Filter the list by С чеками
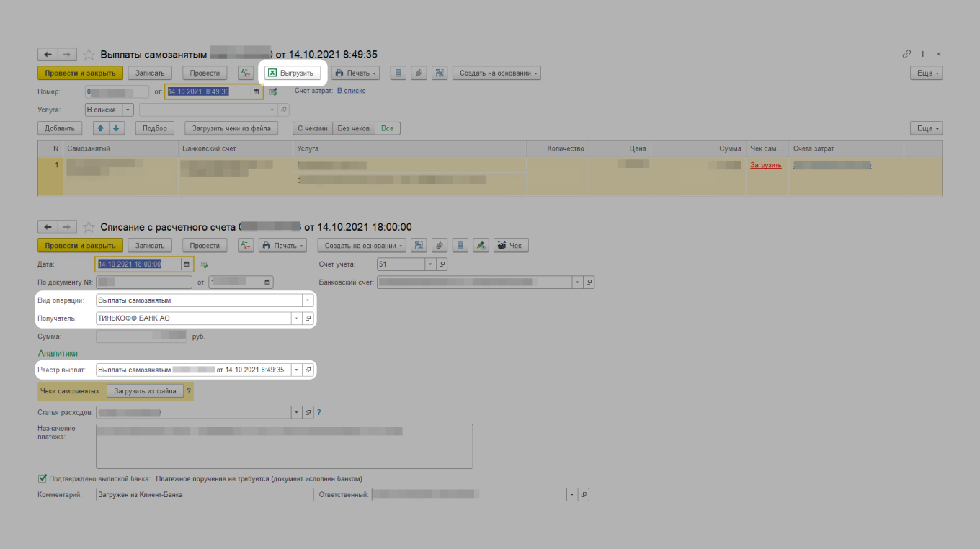Screen dimensions: 980x549 312,128
